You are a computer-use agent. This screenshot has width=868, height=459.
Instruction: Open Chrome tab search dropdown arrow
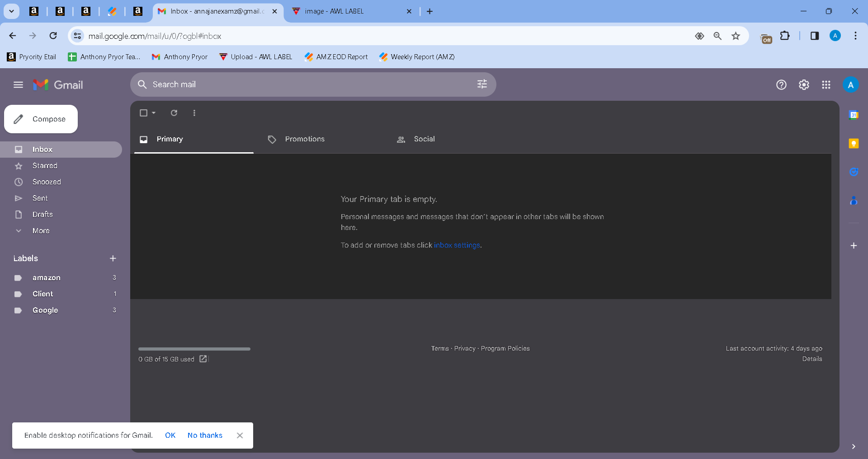[x=11, y=11]
